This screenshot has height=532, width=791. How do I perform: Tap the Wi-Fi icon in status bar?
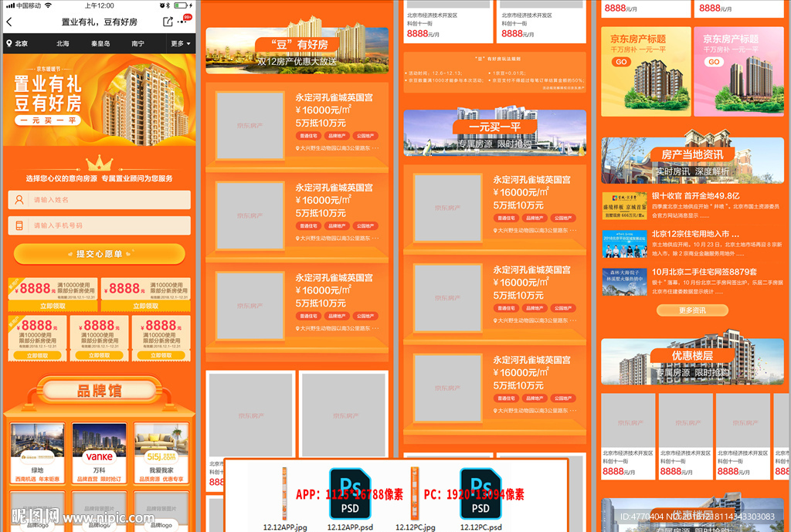[x=49, y=5]
